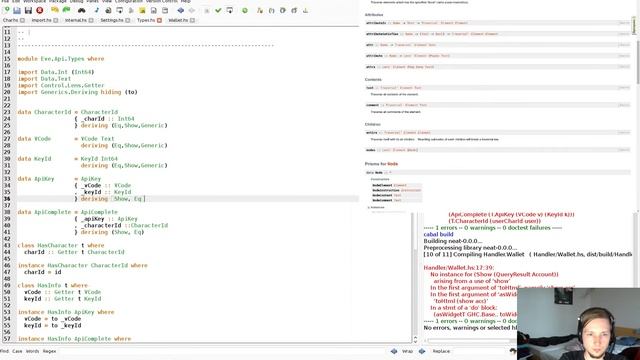Switch to the Wallet.hs tab
The height and width of the screenshot is (360, 640).
coord(178,20)
